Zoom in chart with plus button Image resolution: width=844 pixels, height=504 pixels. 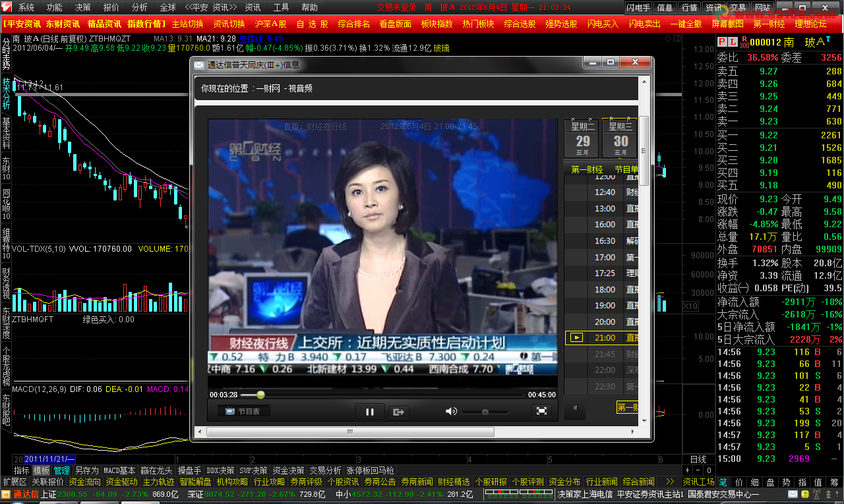click(x=687, y=470)
